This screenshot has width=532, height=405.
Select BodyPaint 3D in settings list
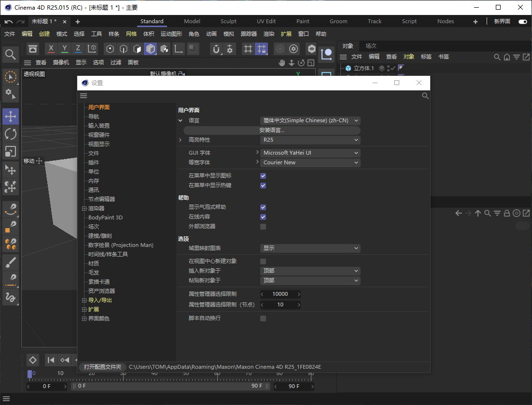click(x=106, y=217)
